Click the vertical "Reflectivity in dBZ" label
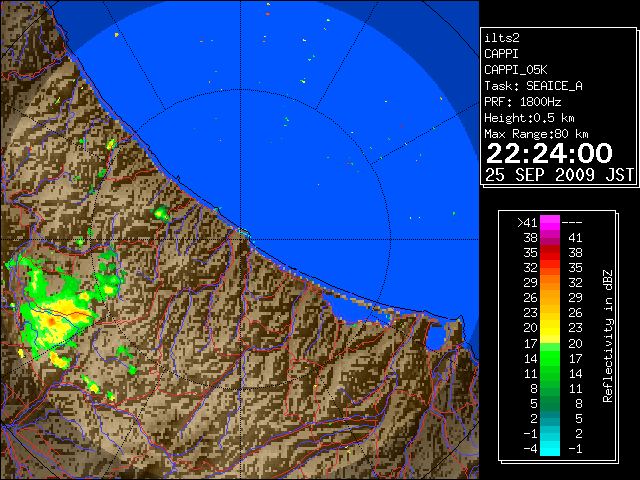This screenshot has width=640, height=480. 608,336
